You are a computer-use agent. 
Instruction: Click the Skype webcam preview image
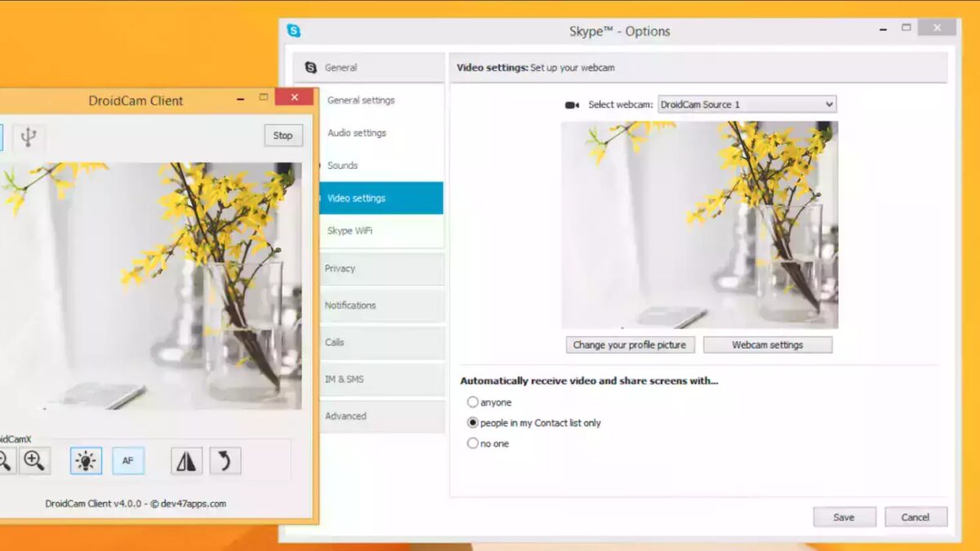click(x=700, y=225)
